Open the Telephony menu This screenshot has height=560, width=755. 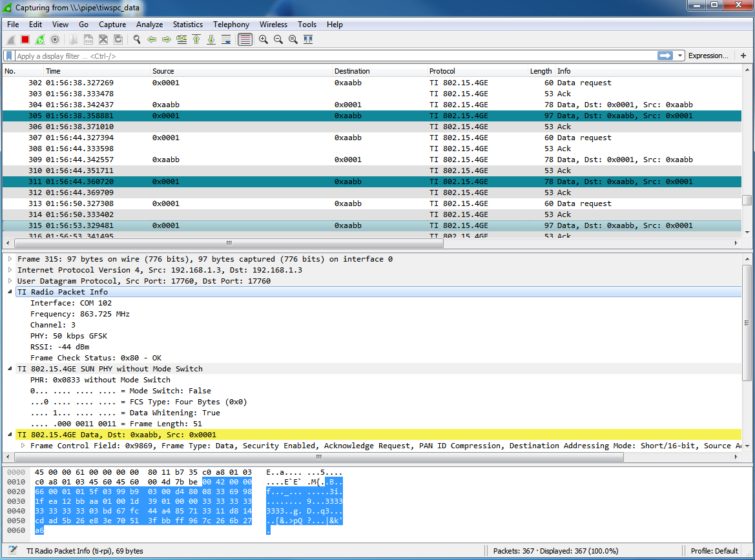coord(231,25)
